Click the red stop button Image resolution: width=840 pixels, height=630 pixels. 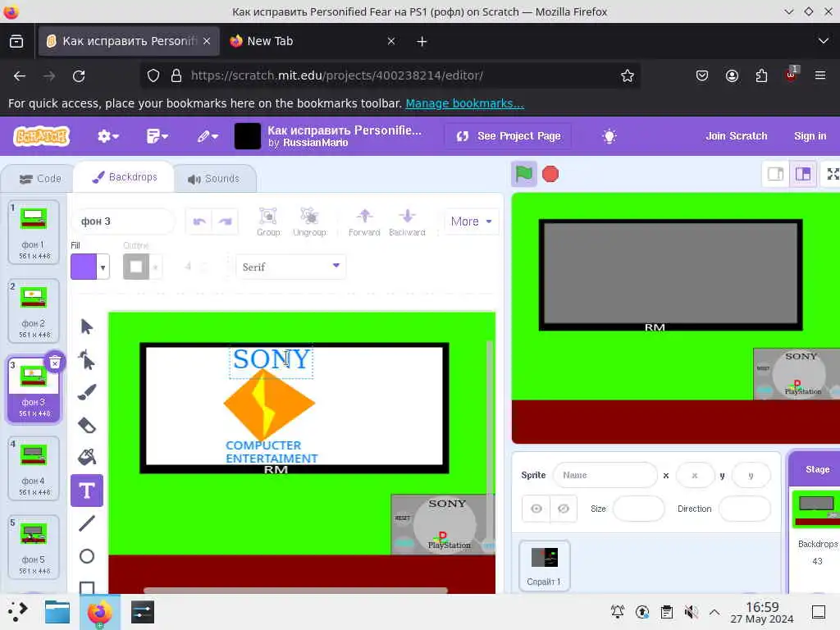[550, 174]
